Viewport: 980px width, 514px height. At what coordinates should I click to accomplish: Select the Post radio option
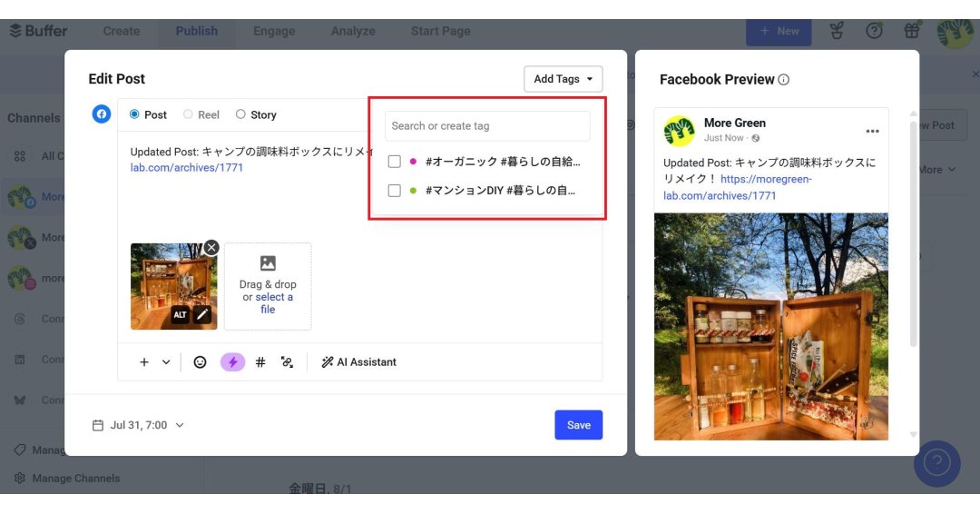[x=134, y=114]
